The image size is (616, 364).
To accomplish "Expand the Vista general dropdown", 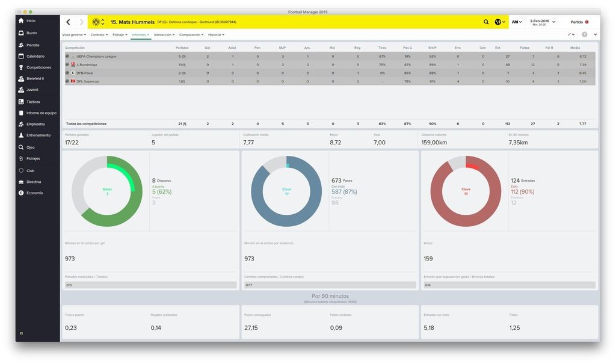I will 74,34.
